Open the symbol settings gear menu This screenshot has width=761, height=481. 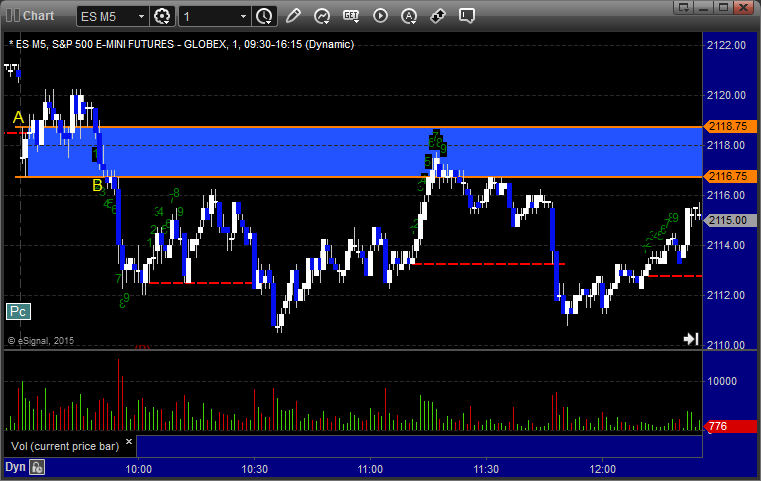point(162,16)
